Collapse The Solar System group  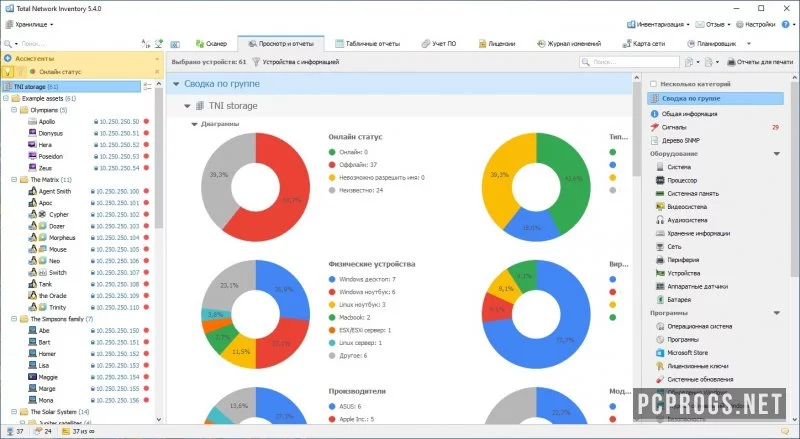[x=14, y=412]
